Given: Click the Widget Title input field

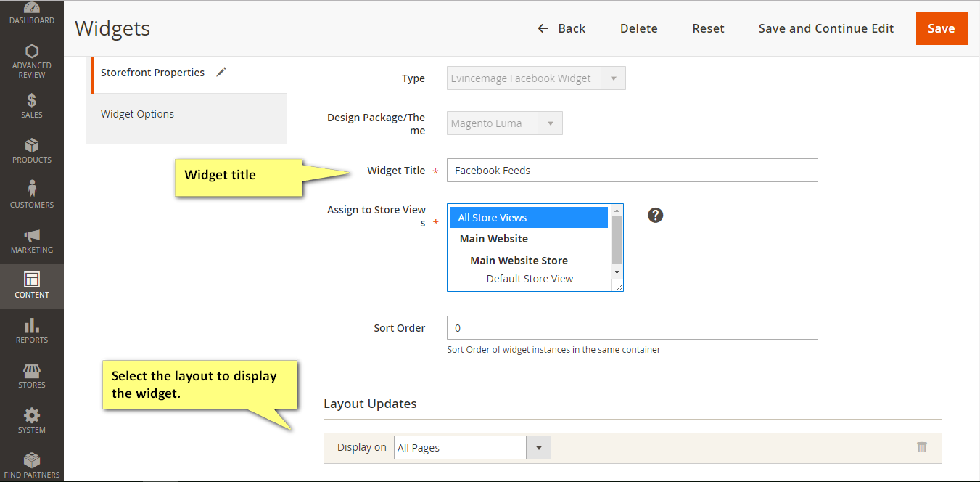Looking at the screenshot, I should (x=633, y=171).
